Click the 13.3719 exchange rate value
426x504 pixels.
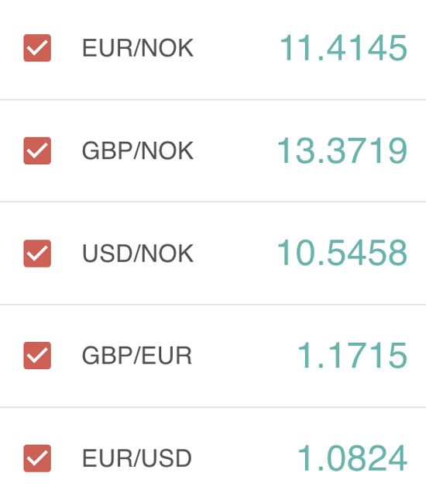[x=342, y=150]
